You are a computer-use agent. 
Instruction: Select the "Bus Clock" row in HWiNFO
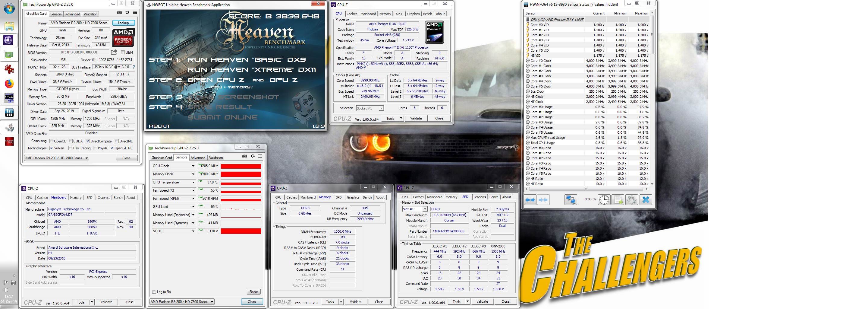coord(587,91)
